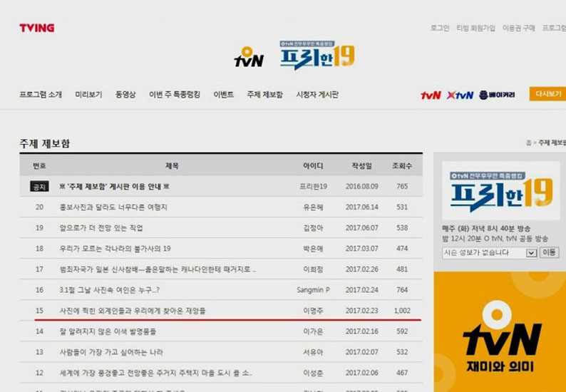This screenshot has height=392, width=566.
Task: Click the TVING logo in the header
Action: (36, 28)
